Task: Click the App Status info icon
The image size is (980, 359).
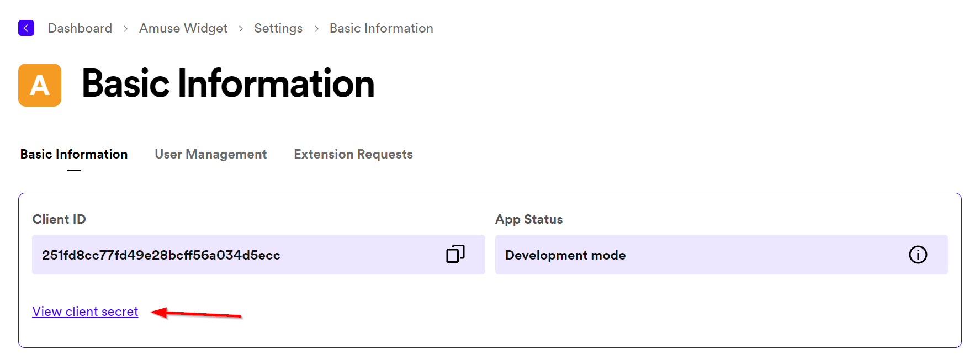Action: [918, 255]
